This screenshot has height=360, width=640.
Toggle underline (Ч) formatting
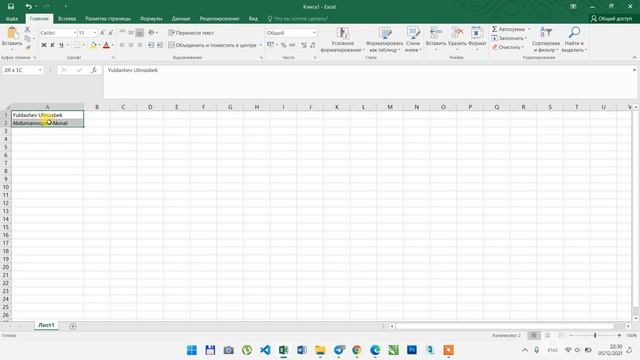coord(61,45)
